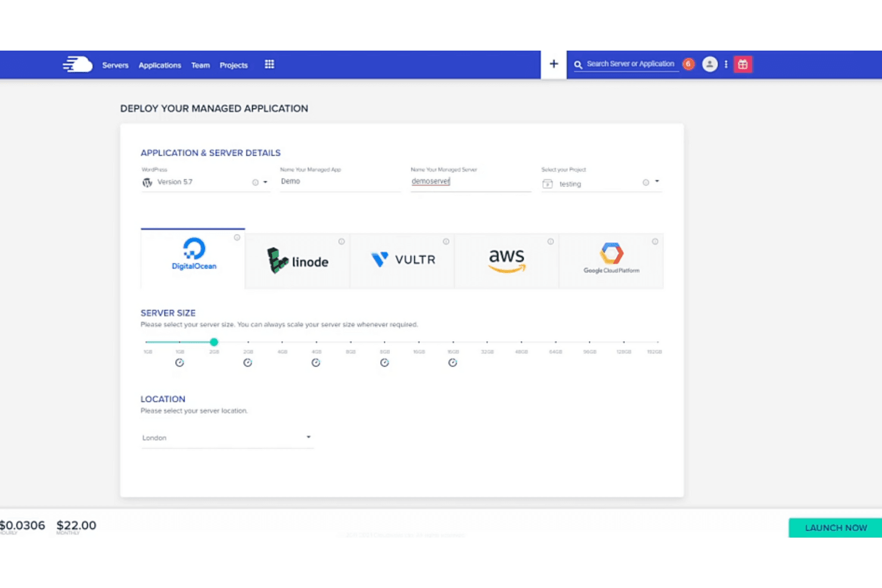882x588 pixels.
Task: Click the Location heading
Action: tap(163, 399)
